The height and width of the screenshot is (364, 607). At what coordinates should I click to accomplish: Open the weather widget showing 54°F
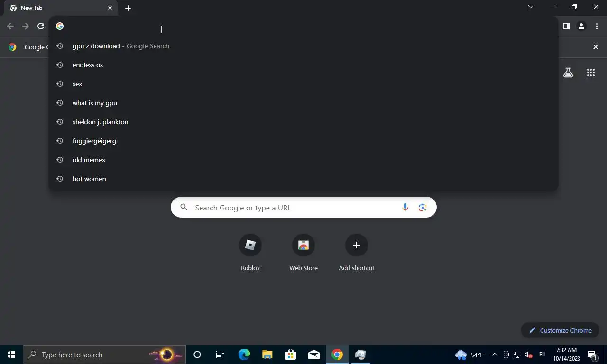click(x=469, y=355)
